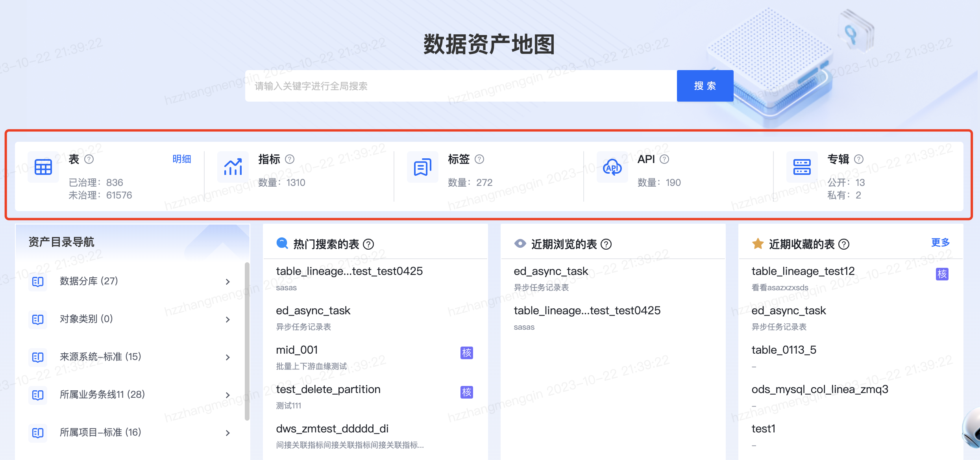Open test1 favorite entry
This screenshot has width=980, height=460.
(x=763, y=428)
